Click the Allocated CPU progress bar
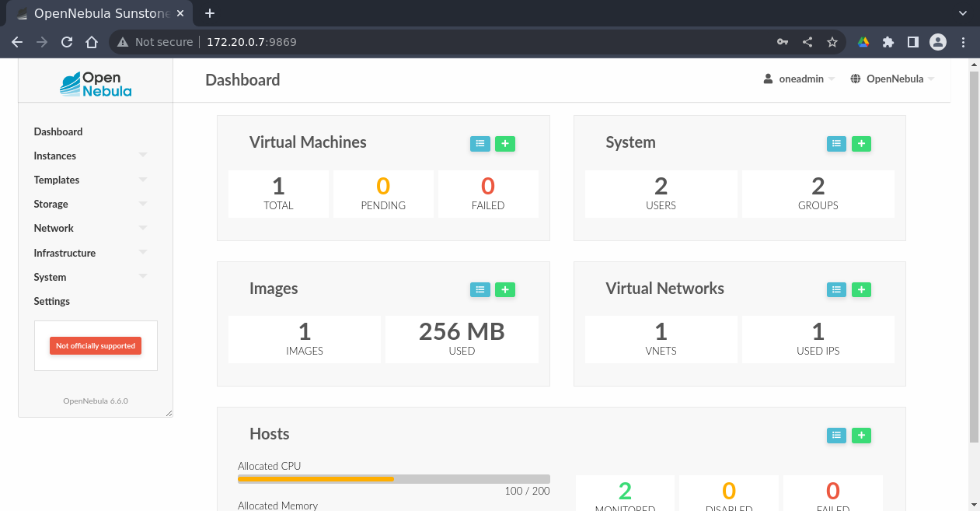The image size is (980, 511). tap(393, 479)
